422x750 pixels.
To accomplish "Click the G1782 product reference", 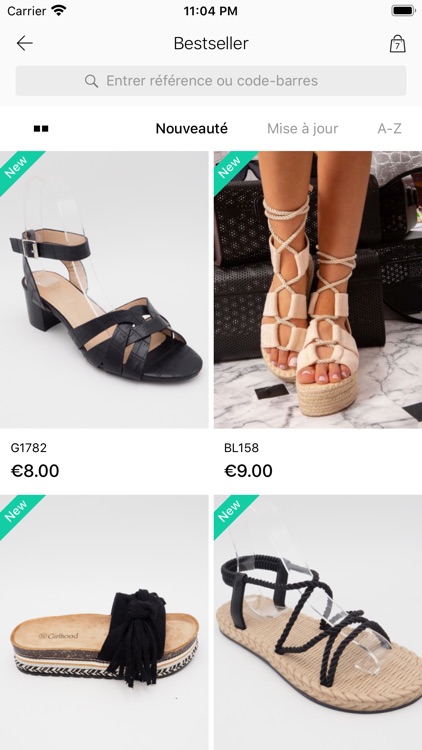I will [29, 448].
